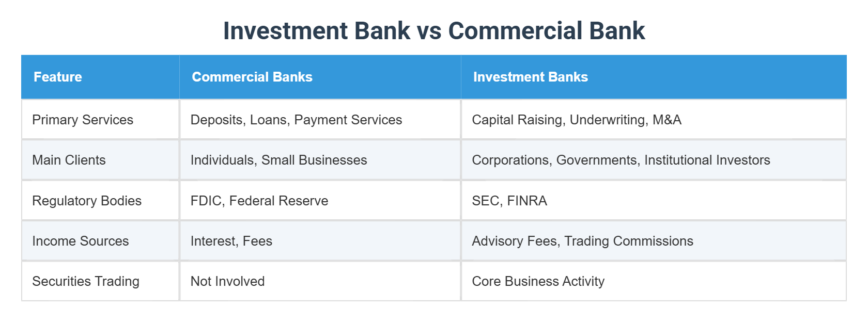Select the Income Sources row label
This screenshot has width=868, height=323.
click(x=100, y=241)
